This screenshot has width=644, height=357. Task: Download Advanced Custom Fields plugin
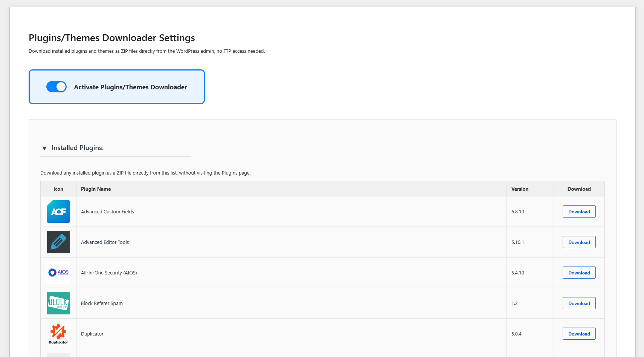tap(579, 211)
